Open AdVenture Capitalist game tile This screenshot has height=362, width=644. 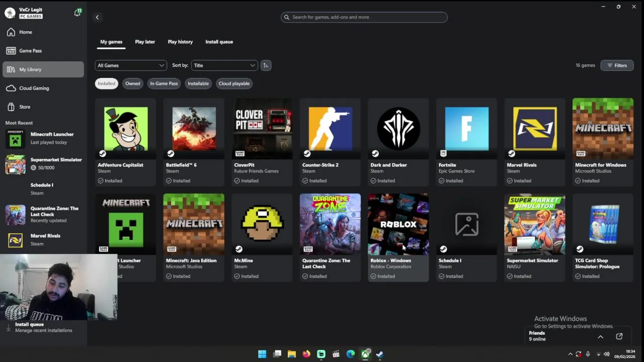[x=125, y=142]
